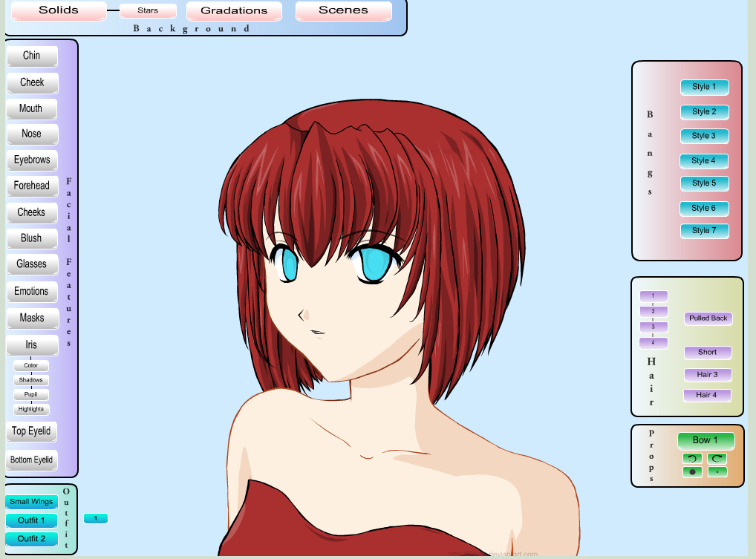Open the Glasses options
The width and height of the screenshot is (756, 559).
[x=32, y=264]
